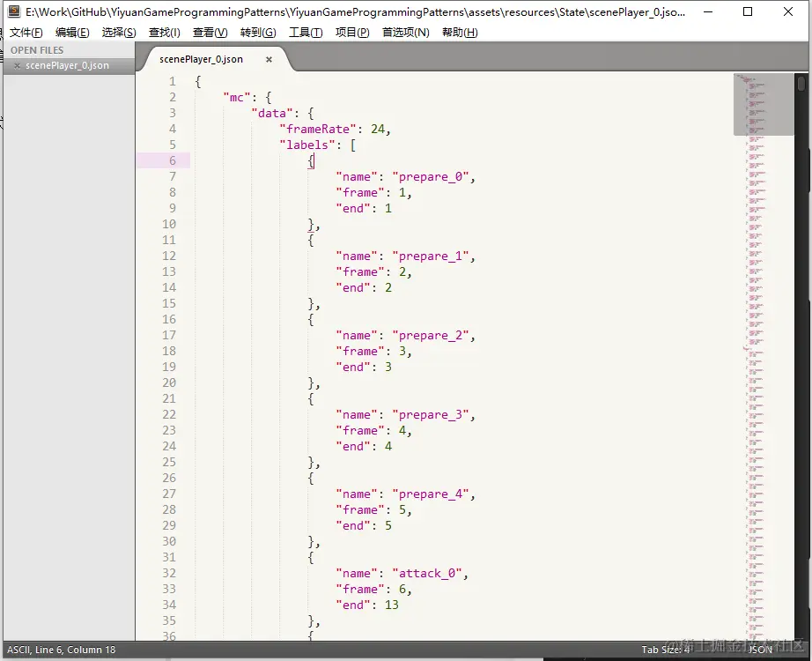Click the "prepare_1" string value
The height and width of the screenshot is (661, 812).
point(431,256)
